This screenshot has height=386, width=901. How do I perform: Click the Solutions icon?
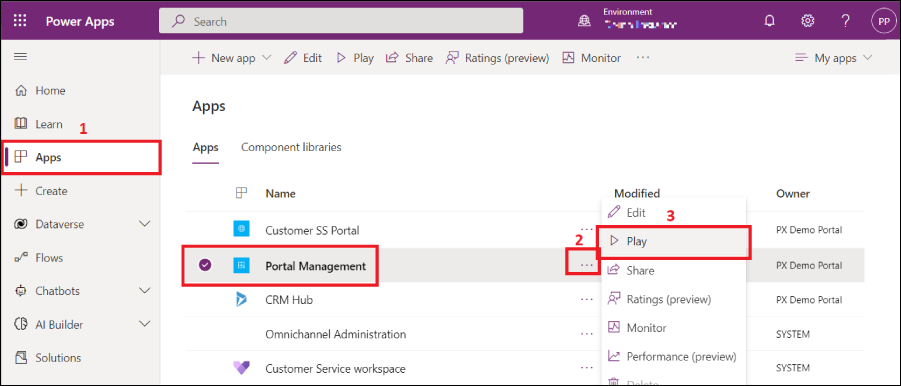(x=21, y=358)
